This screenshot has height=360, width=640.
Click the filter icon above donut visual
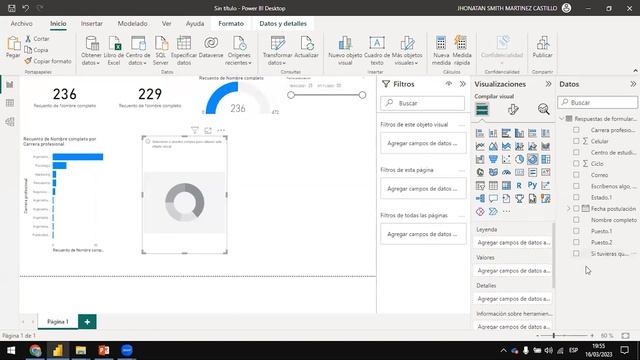coord(195,130)
